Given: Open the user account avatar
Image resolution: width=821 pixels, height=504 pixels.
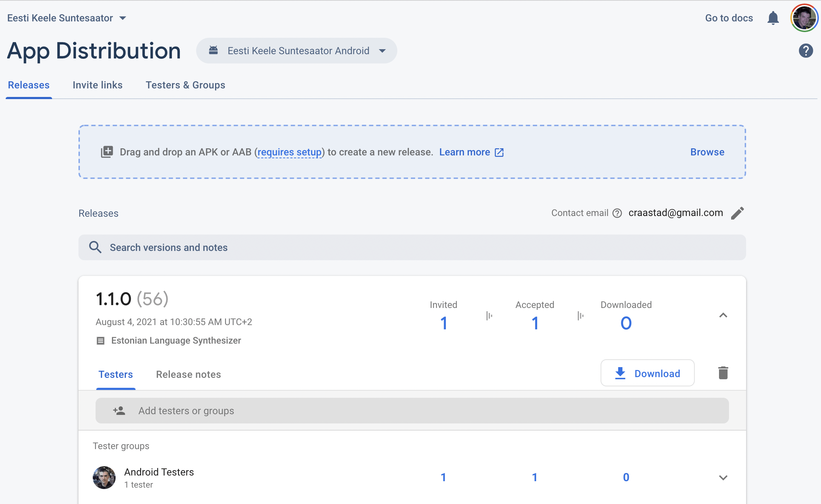Looking at the screenshot, I should point(804,18).
